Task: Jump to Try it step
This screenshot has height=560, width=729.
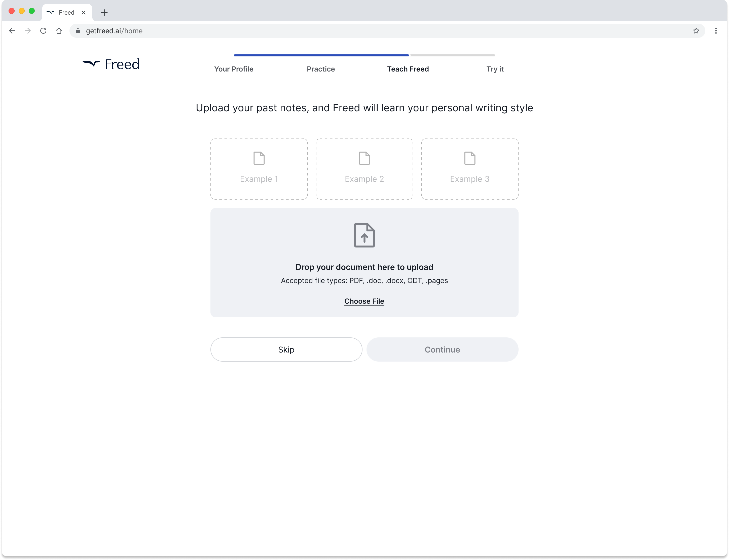Action: point(495,69)
